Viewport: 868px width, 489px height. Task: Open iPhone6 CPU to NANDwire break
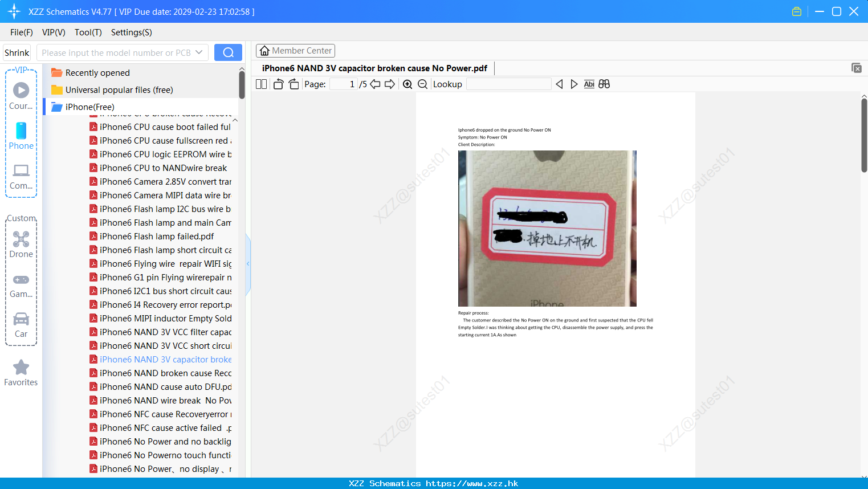click(x=163, y=168)
